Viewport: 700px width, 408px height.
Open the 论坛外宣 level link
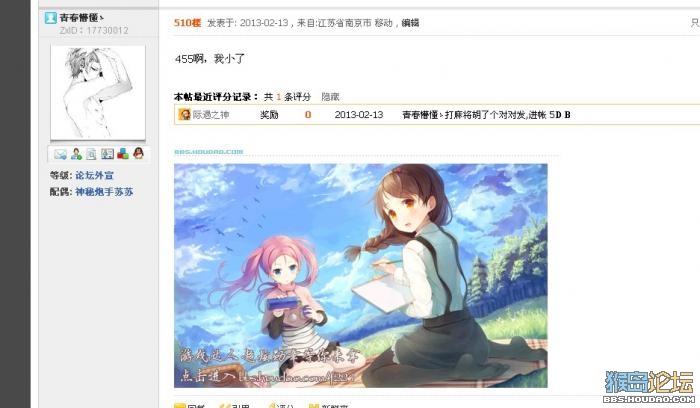pyautogui.click(x=94, y=175)
